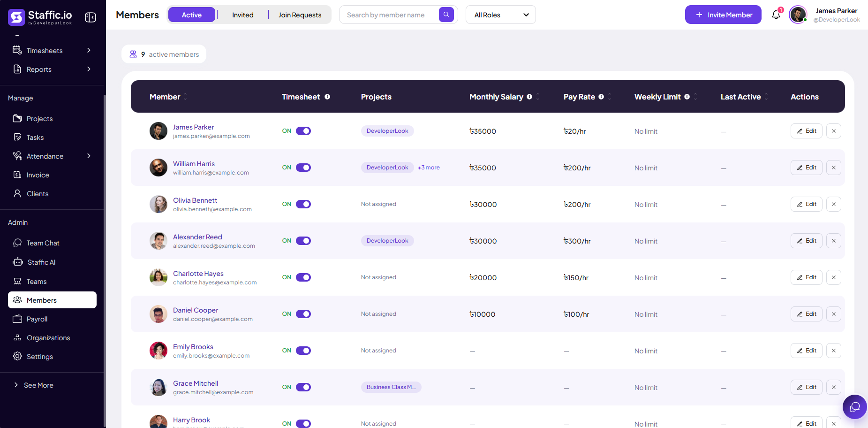Toggle Charlotte Hayes's timesheet switch
This screenshot has height=428, width=868.
pos(303,277)
